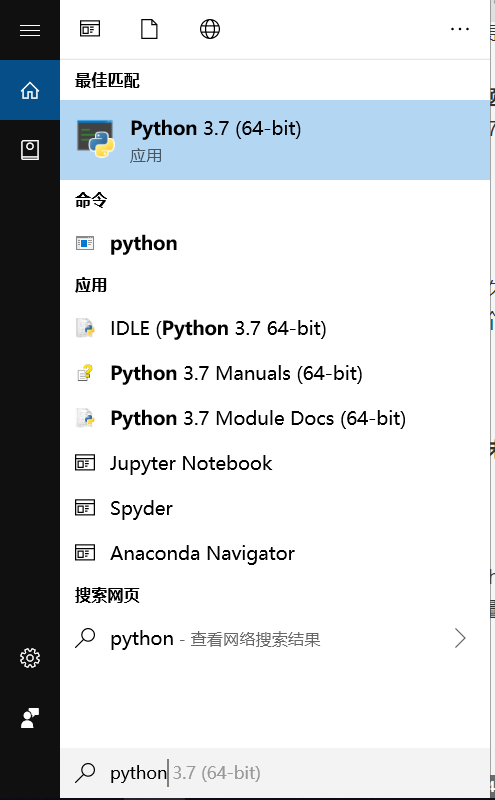Screen dimensions: 495x800
Task: Click the 应用 label under Python 3.7
Action: click(x=146, y=155)
